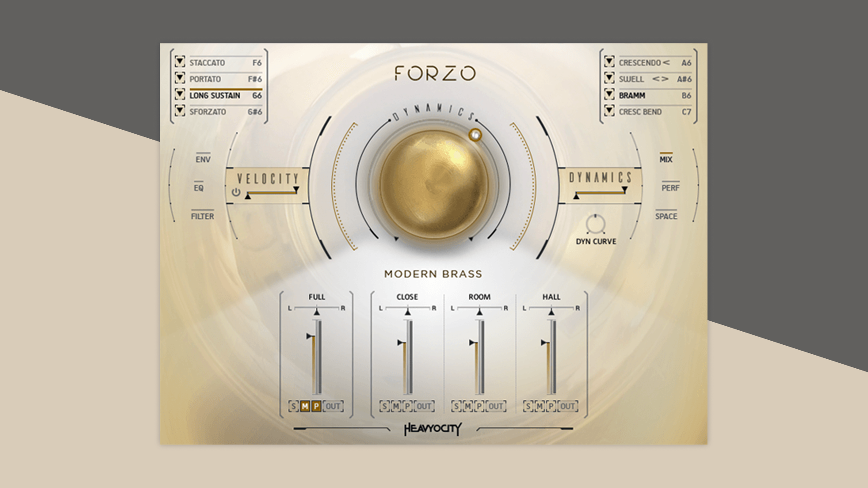Image resolution: width=868 pixels, height=488 pixels.
Task: Select the Portato articulation
Action: point(205,79)
